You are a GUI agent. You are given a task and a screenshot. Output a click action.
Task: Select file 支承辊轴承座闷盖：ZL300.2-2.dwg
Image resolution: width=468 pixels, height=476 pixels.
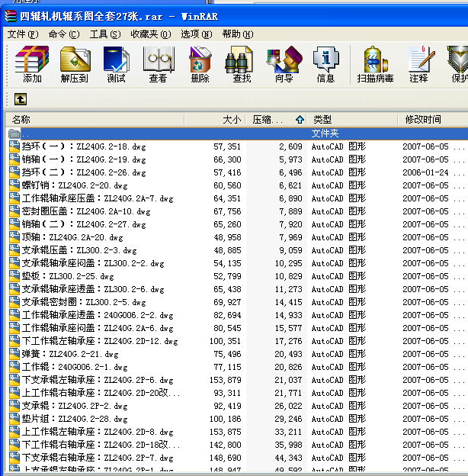tap(93, 263)
